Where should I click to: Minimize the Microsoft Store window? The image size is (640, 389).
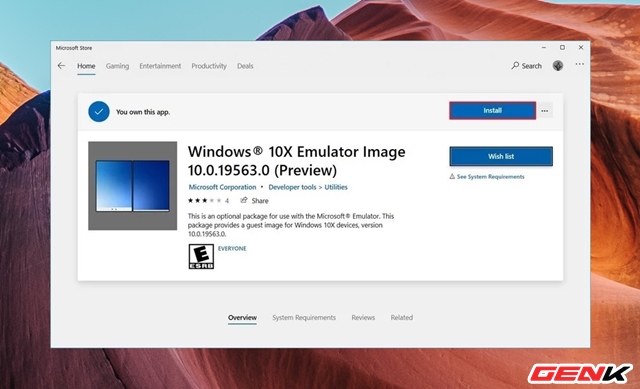coord(544,48)
